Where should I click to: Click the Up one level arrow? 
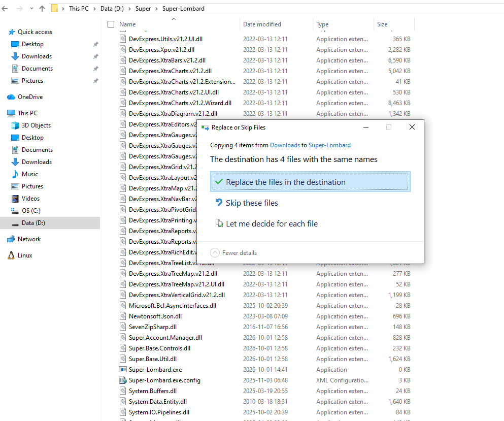(x=42, y=9)
